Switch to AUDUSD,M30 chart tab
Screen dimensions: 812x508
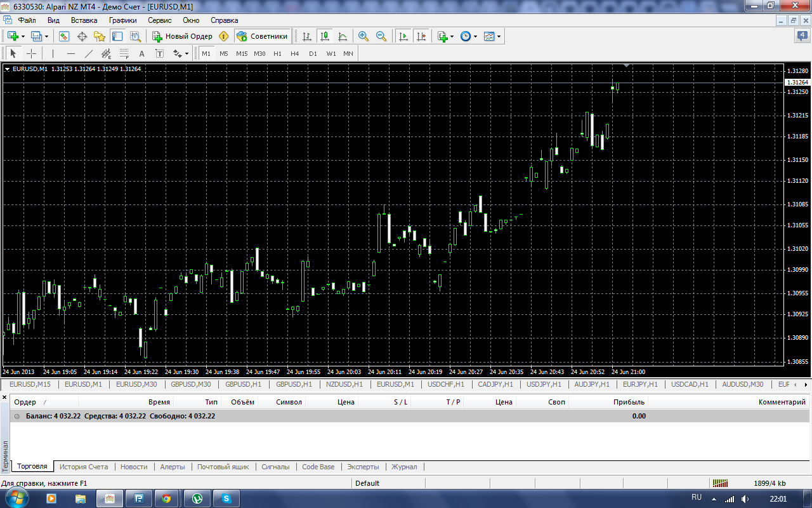742,384
